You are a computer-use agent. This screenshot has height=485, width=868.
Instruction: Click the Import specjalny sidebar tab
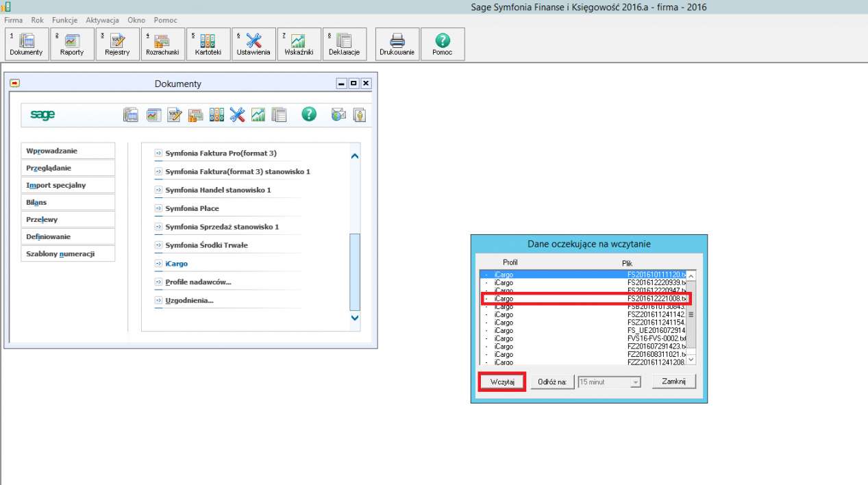point(56,185)
